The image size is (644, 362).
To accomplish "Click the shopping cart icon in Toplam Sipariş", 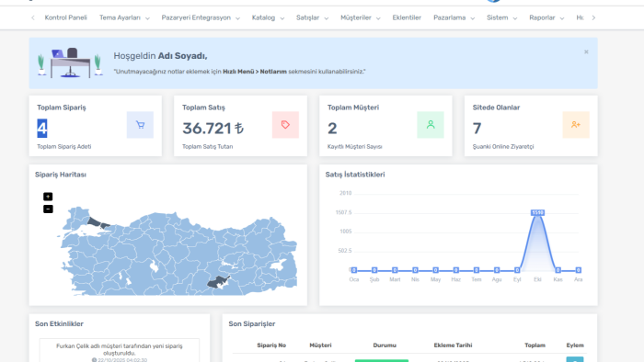I will (x=140, y=125).
